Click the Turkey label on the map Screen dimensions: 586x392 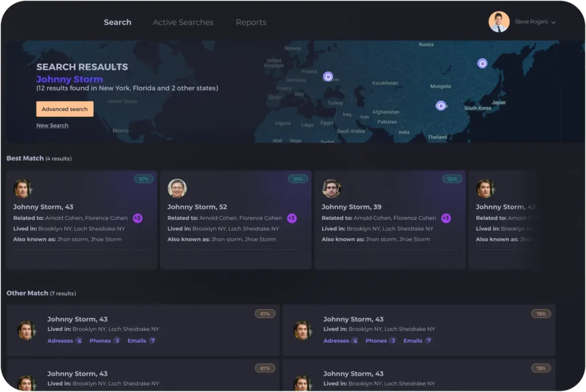coord(335,103)
